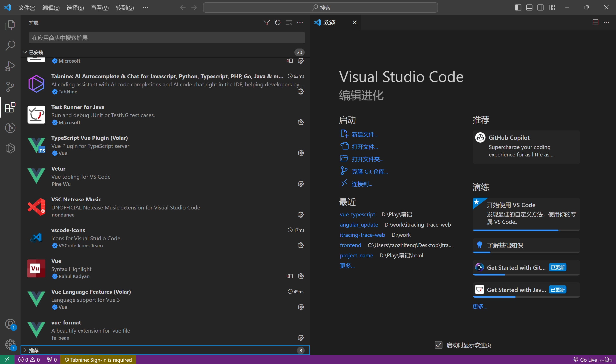This screenshot has width=616, height=364.
Task: Uncheck show welcome page on startup
Action: point(438,345)
